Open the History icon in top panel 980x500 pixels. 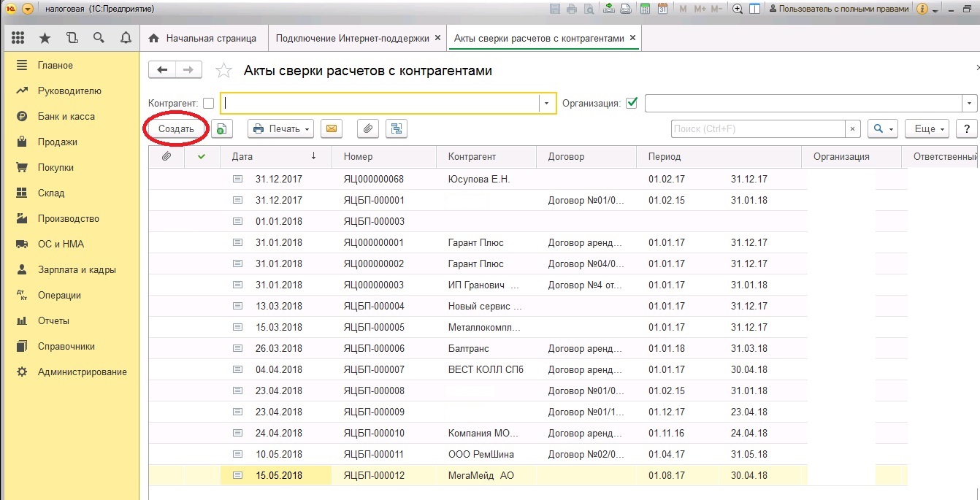(72, 38)
